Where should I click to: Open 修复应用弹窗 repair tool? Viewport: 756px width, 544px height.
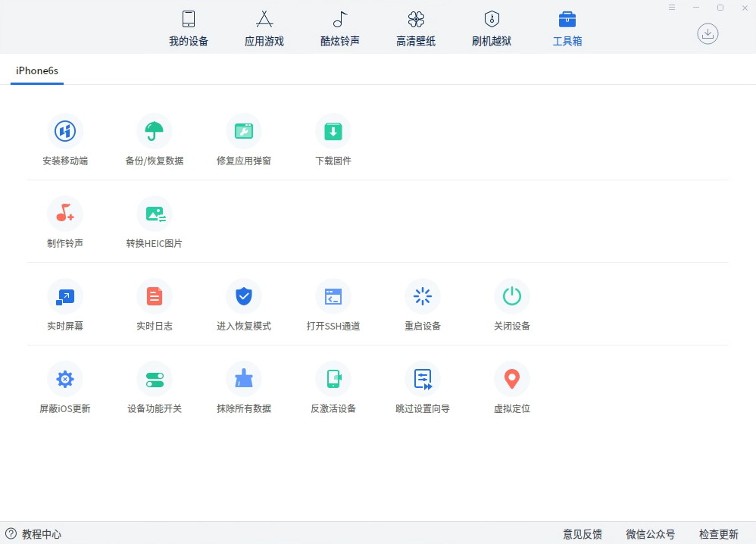pyautogui.click(x=244, y=132)
